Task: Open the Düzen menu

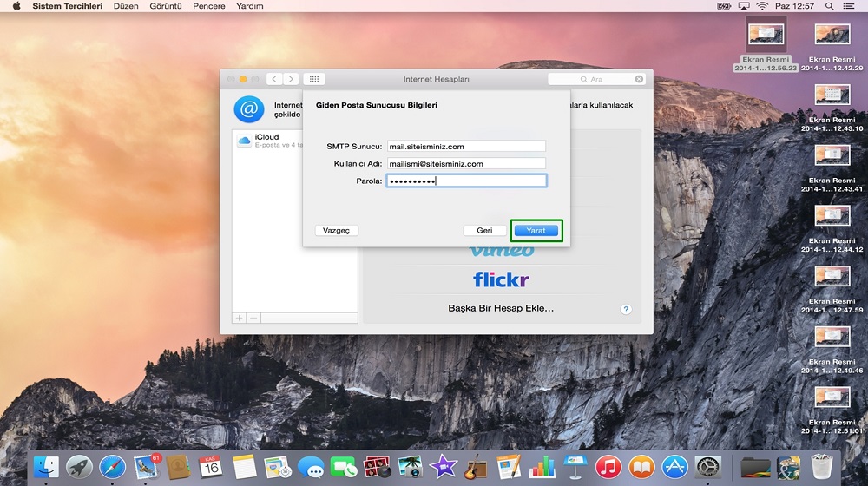Action: click(126, 6)
